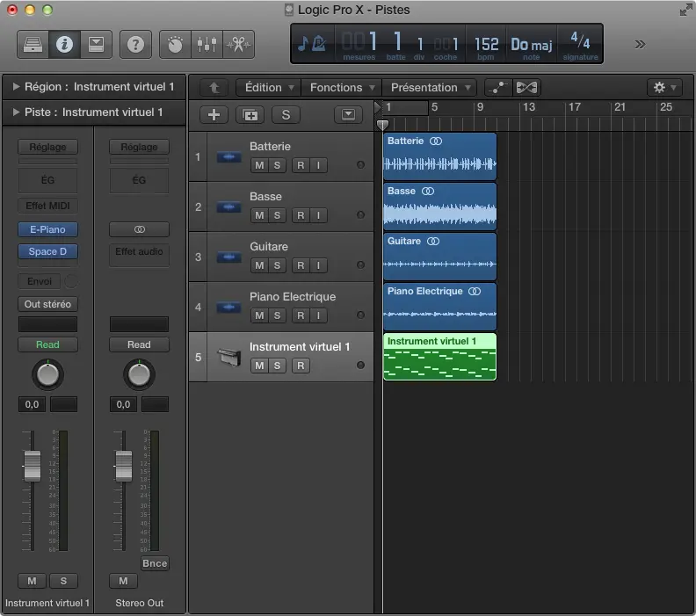Toggle the Inspector info button
Viewport: 696px width, 616px height.
63,44
